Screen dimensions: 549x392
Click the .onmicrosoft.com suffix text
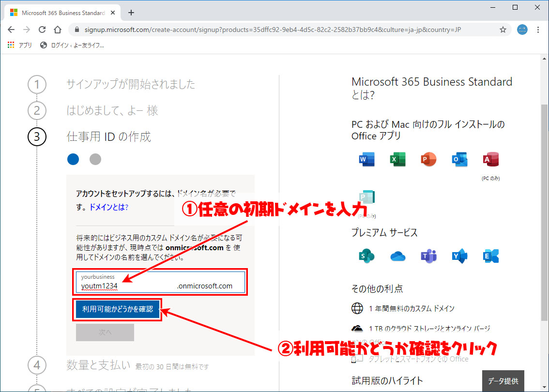coord(205,286)
